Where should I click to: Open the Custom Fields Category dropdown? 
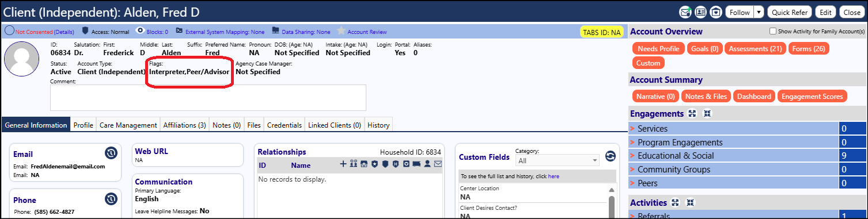[x=557, y=161]
